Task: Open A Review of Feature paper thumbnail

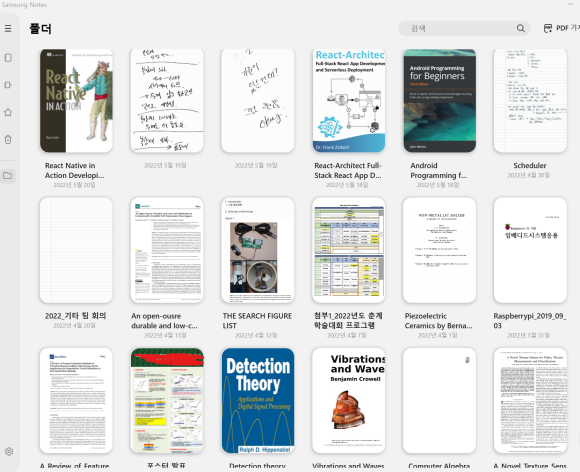Action: pos(76,401)
